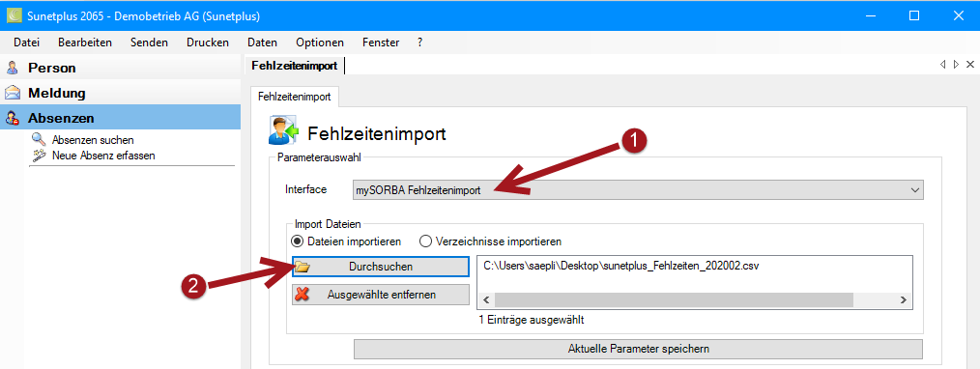Open the Daten menu
Screen dimensions: 980x369
pos(263,43)
